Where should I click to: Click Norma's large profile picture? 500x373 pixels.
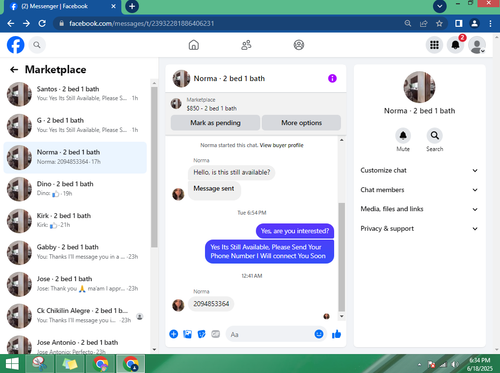tap(419, 87)
